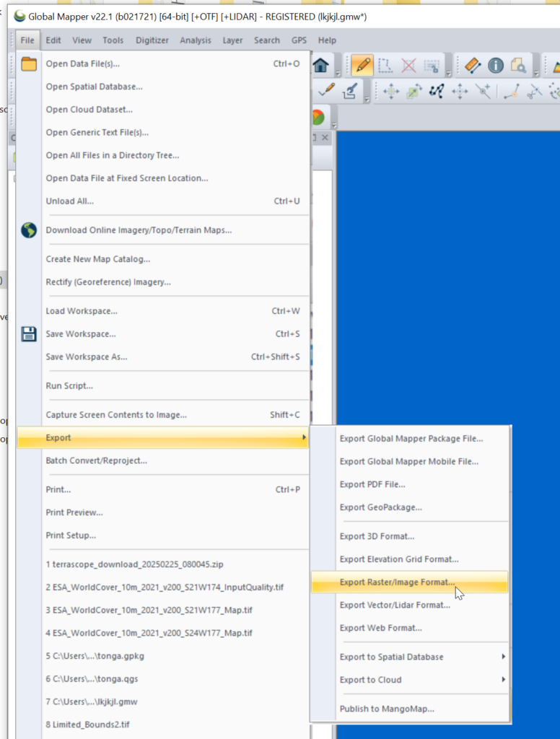Screen dimensions: 560x739
Task: Click the dashed selection lock icon
Action: click(x=432, y=65)
